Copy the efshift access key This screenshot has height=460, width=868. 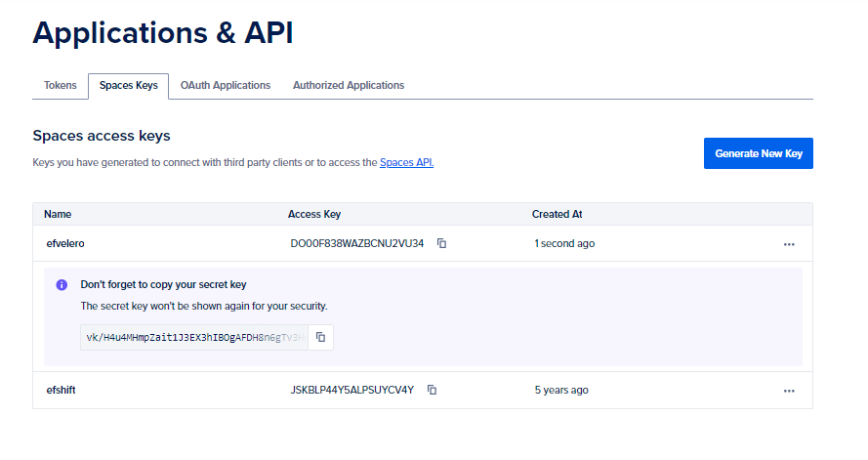[432, 390]
